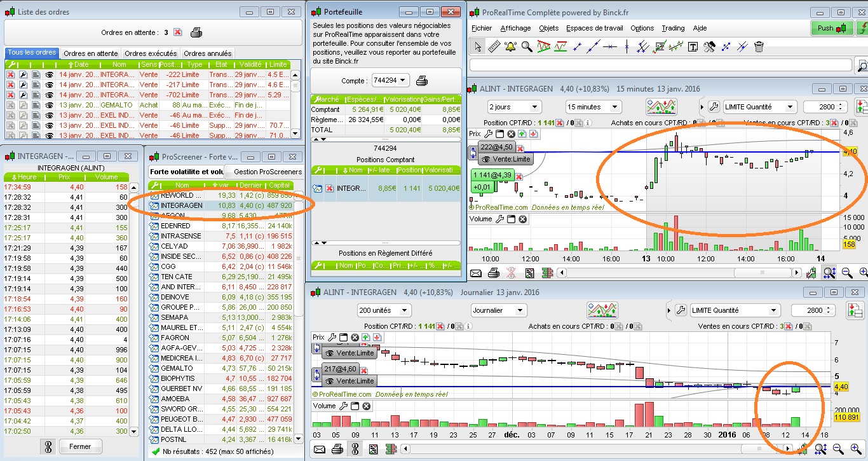Open the Affichage menu

coord(515,28)
